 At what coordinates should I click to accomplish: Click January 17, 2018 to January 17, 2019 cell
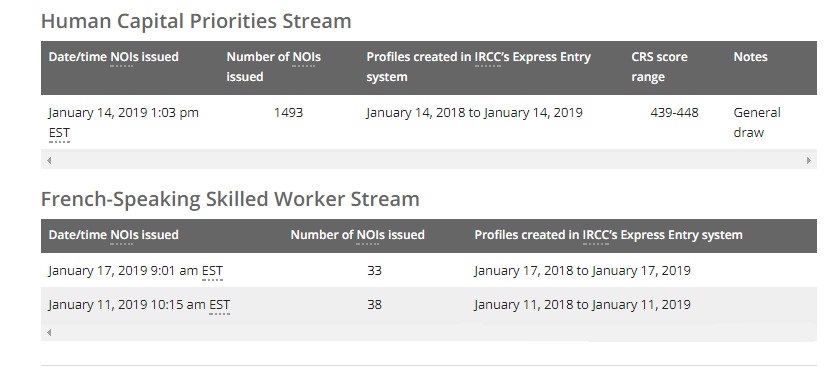pos(582,271)
